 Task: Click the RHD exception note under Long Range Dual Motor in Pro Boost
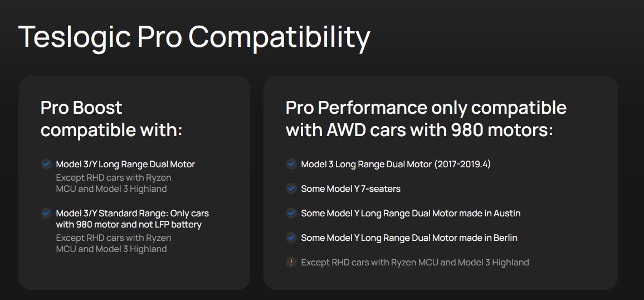(x=114, y=183)
